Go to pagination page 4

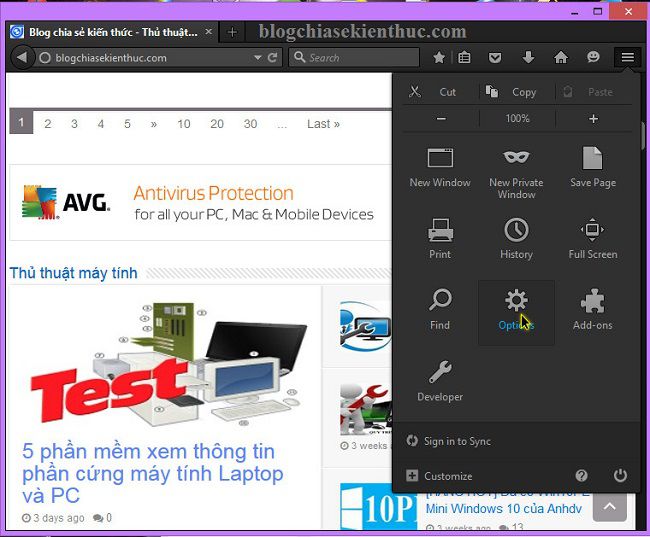tap(101, 124)
